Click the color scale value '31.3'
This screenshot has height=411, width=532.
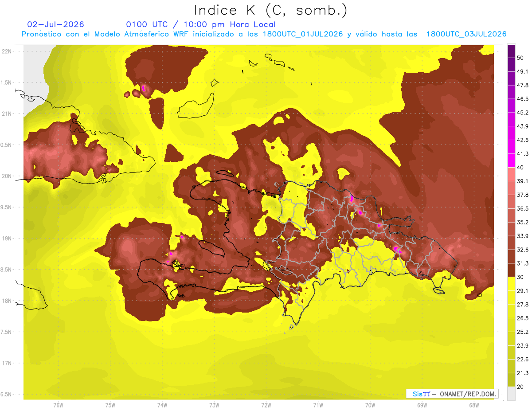tap(523, 263)
